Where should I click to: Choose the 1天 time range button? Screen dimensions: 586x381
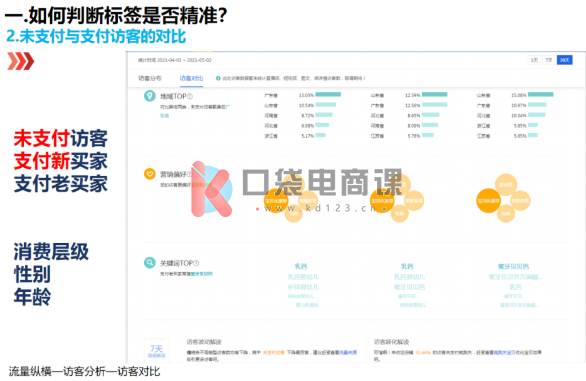pyautogui.click(x=534, y=60)
